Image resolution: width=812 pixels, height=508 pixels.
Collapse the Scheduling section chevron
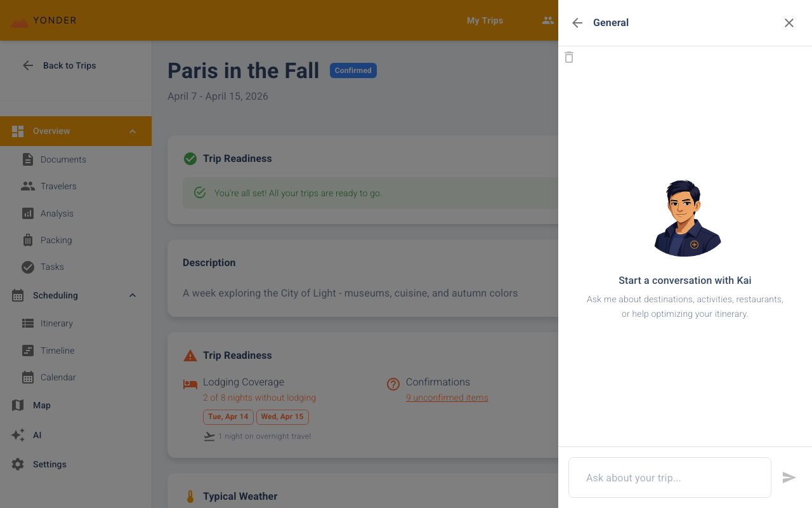[133, 295]
